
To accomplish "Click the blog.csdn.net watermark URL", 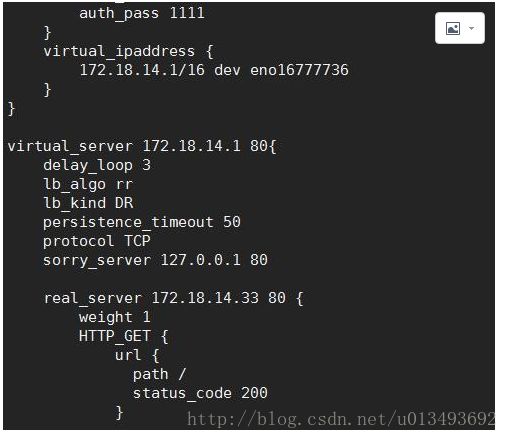I will 341,419.
